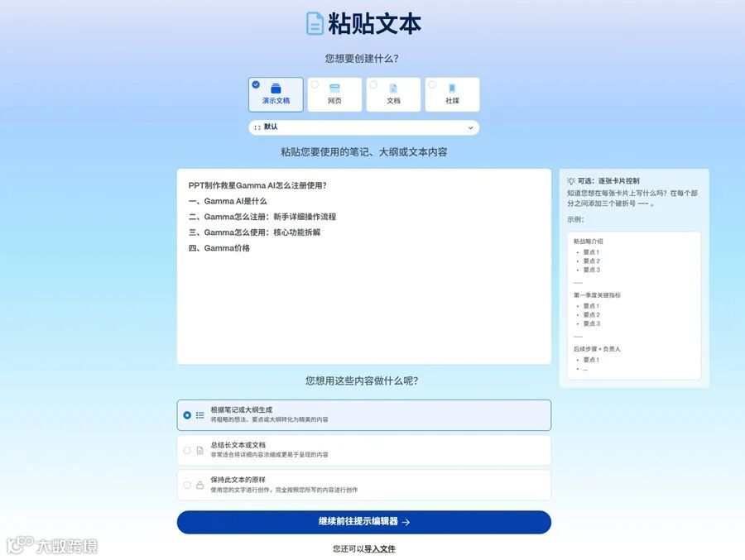Click the example box heading 新战略介绍
Screen dimensions: 745x560
coord(589,242)
